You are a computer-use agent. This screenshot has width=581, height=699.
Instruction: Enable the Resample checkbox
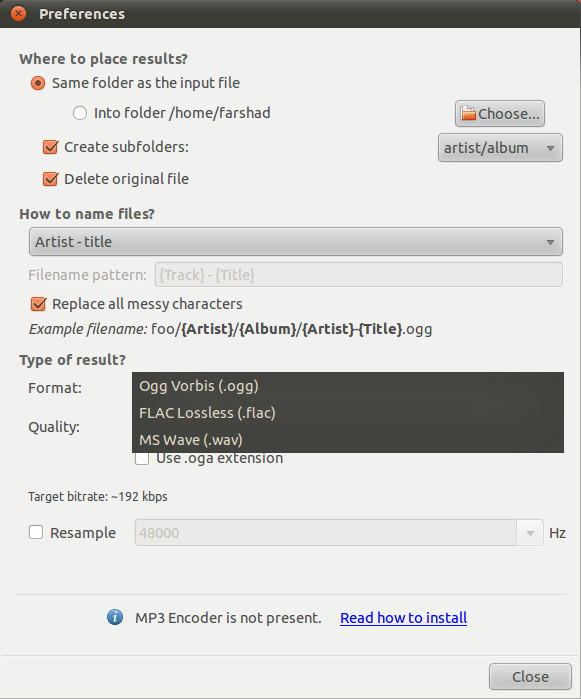(36, 532)
